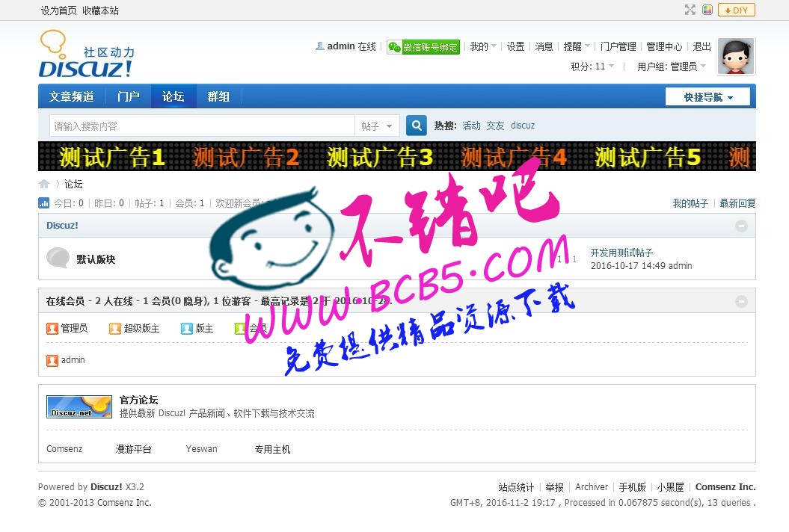Open the 帖子 search type dropdown
The height and width of the screenshot is (532, 789).
377,126
